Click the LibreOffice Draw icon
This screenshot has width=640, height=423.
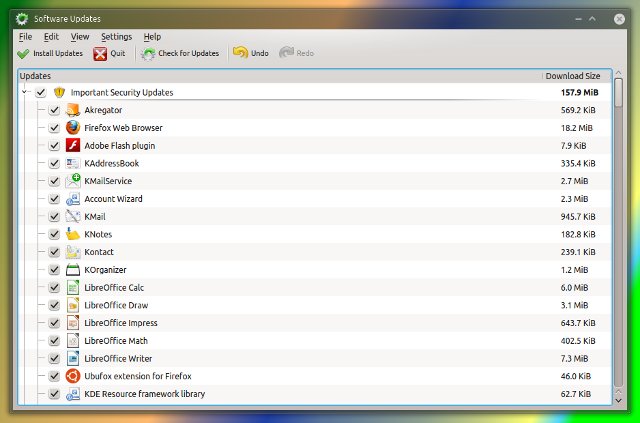(x=73, y=305)
